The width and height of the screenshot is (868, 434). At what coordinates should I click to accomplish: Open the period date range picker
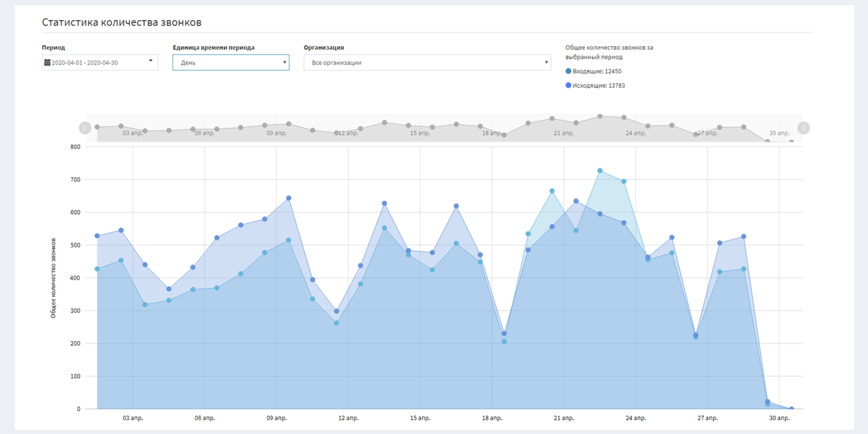pyautogui.click(x=100, y=63)
